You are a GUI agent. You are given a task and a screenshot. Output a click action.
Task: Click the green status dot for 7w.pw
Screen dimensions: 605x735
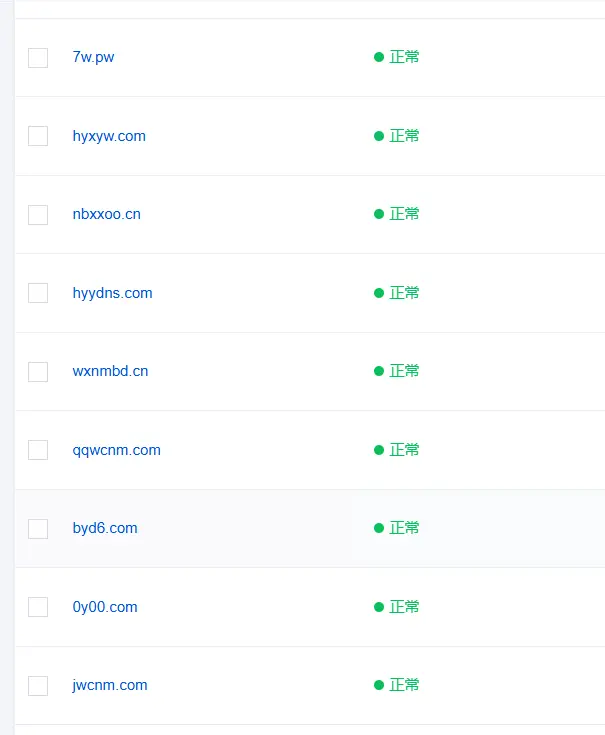(379, 57)
